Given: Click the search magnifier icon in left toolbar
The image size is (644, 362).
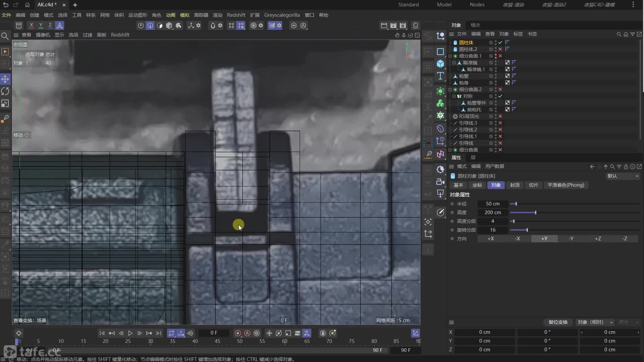Looking at the screenshot, I should [x=5, y=36].
